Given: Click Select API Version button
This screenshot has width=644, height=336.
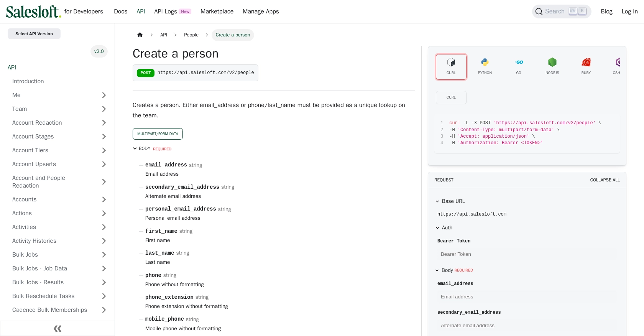Looking at the screenshot, I should click(x=34, y=34).
